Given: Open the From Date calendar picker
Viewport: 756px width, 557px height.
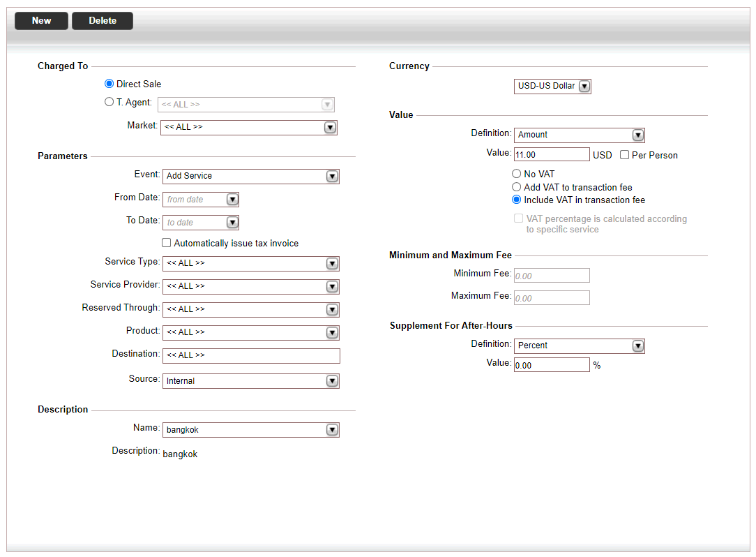Looking at the screenshot, I should coord(232,200).
